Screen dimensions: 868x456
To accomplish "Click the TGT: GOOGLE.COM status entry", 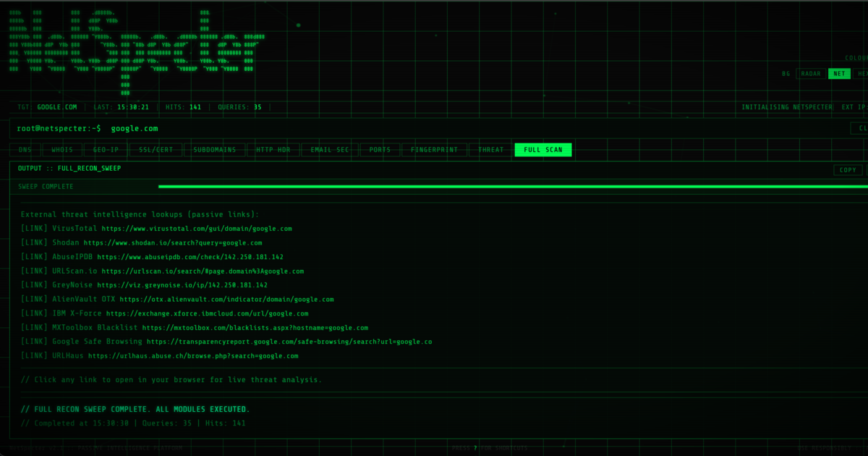I will 47,107.
